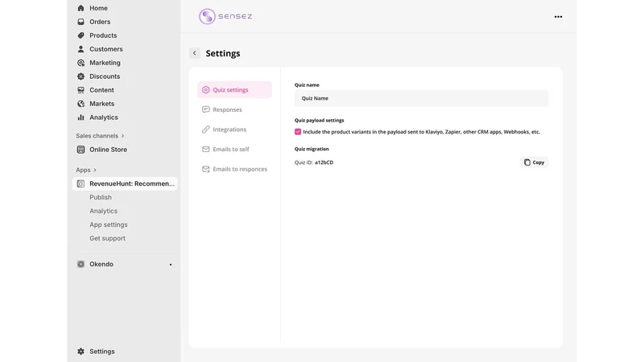Image resolution: width=644 pixels, height=362 pixels.
Task: Copy the quiz ID with the Copy button
Action: coord(534,162)
